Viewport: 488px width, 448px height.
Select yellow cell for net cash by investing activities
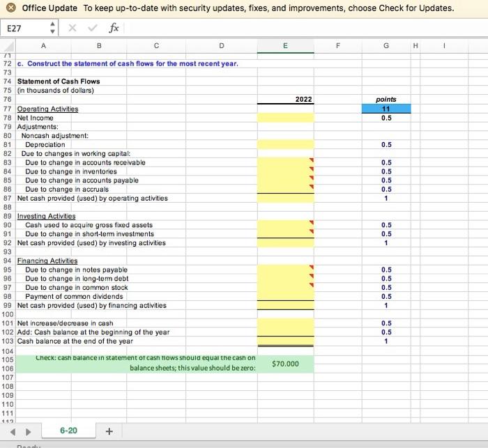[x=285, y=243]
